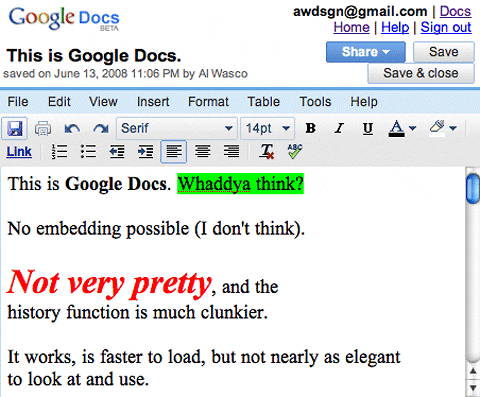
Task: Click the document title 'This is Google Docs.'
Action: [94, 56]
